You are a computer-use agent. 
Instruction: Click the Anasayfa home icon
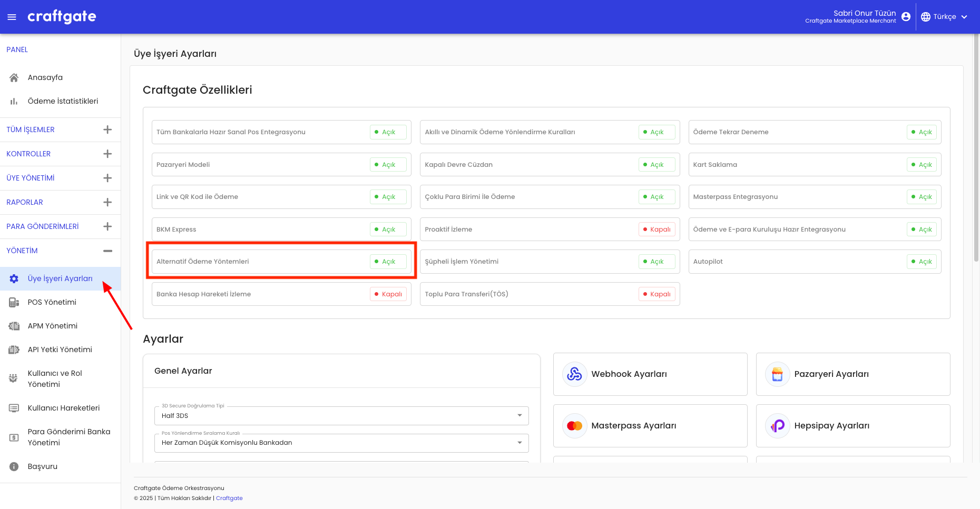pos(14,77)
